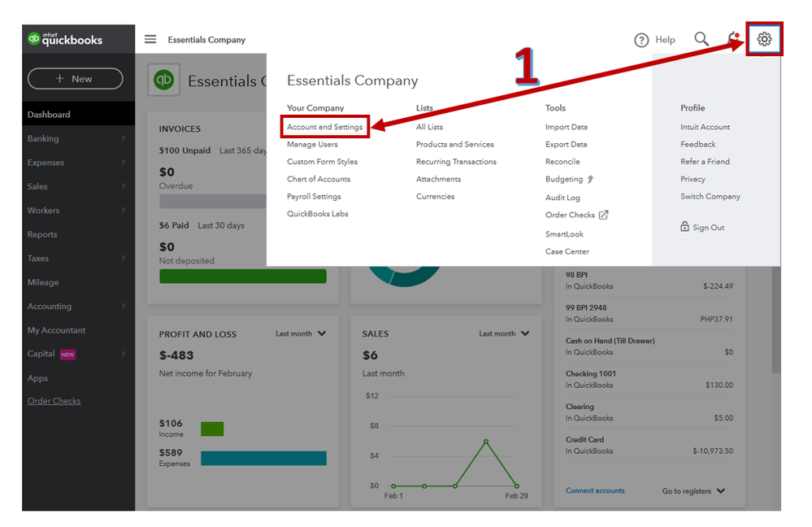Open the Reconcile tool

coord(562,162)
